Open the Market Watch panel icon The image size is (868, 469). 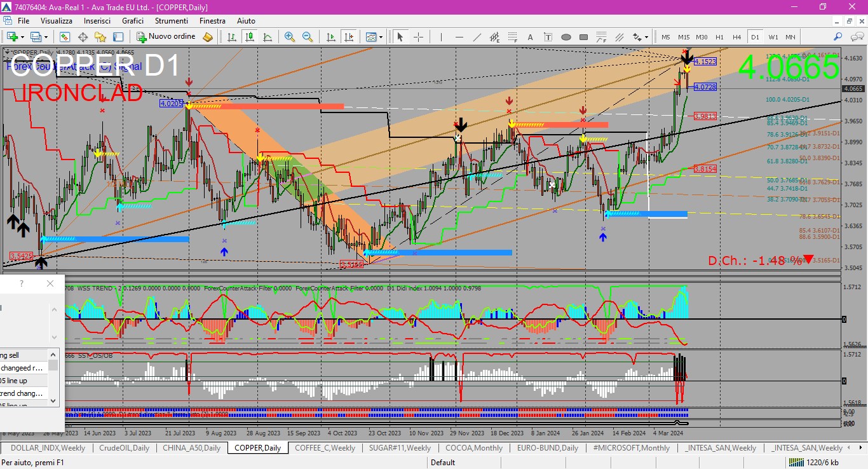pyautogui.click(x=64, y=37)
